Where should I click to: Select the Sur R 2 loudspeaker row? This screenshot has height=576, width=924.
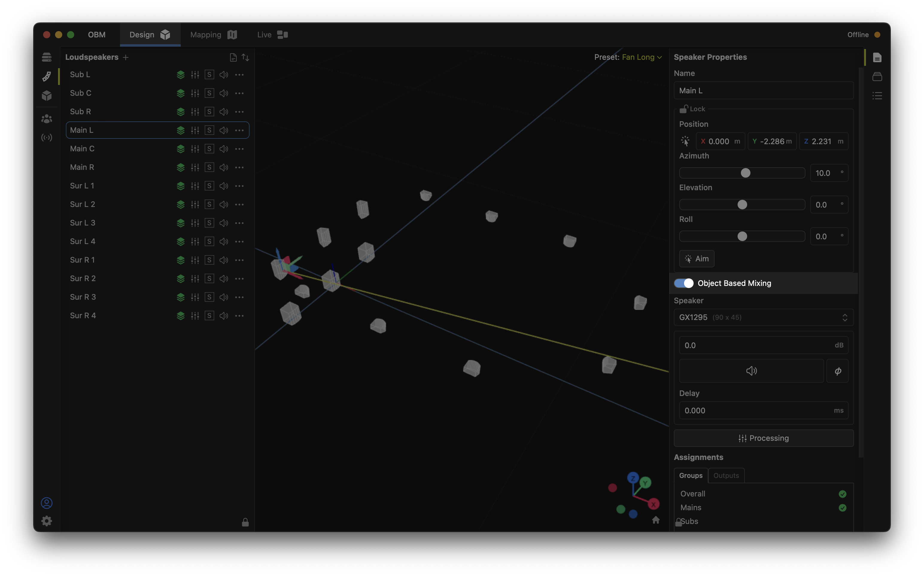coord(157,278)
